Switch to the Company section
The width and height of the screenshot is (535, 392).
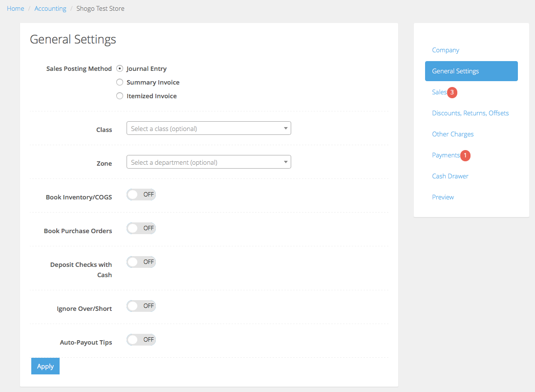tap(445, 50)
